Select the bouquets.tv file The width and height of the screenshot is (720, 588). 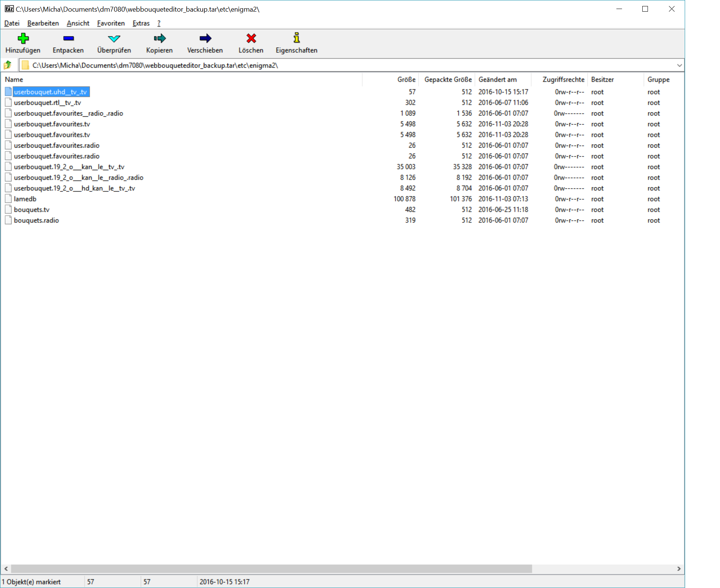[32, 210]
